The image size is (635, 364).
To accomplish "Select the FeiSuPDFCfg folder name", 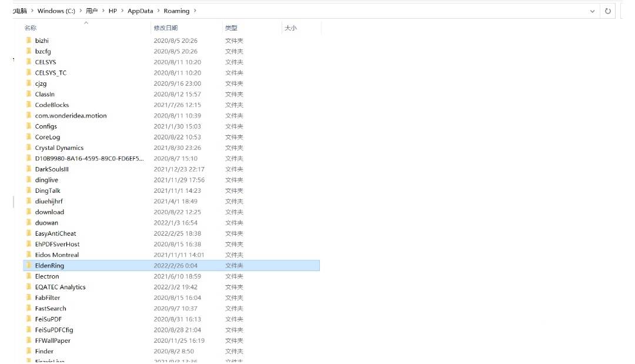I will (x=54, y=330).
